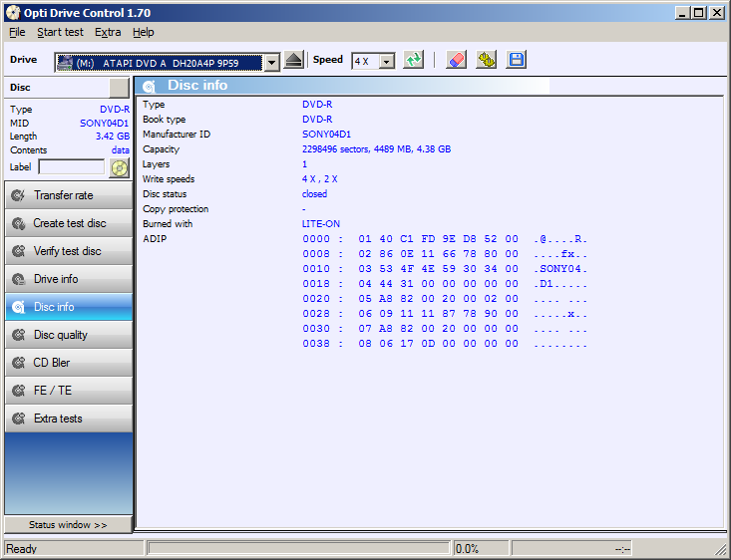Click into the disc Label input field
Viewport: 731px width, 560px height.
tap(72, 166)
